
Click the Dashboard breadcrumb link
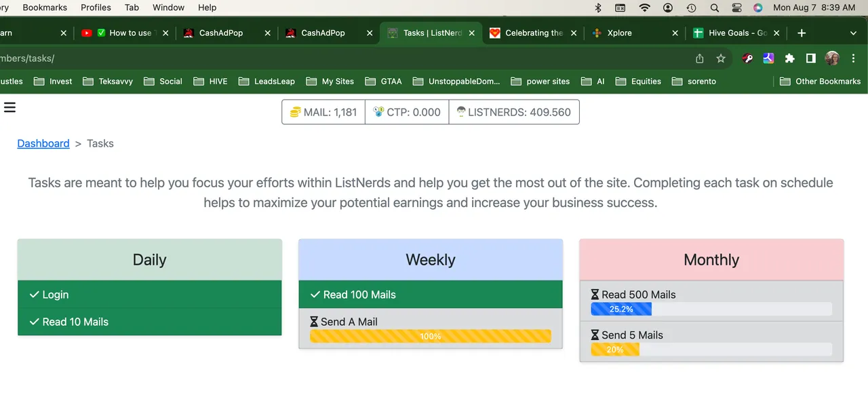(x=43, y=143)
